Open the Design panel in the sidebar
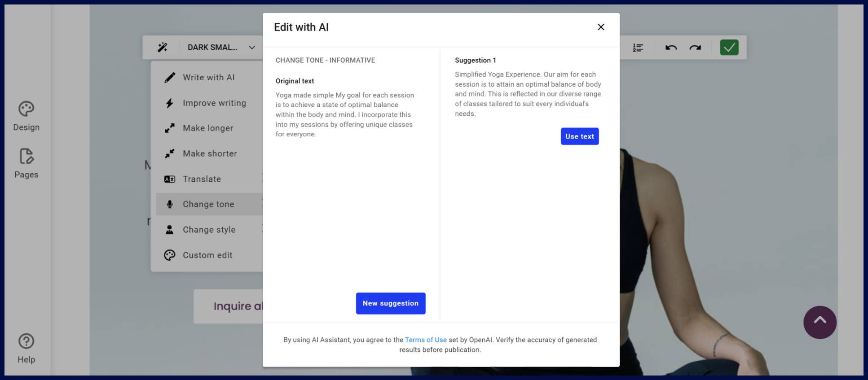 (26, 116)
